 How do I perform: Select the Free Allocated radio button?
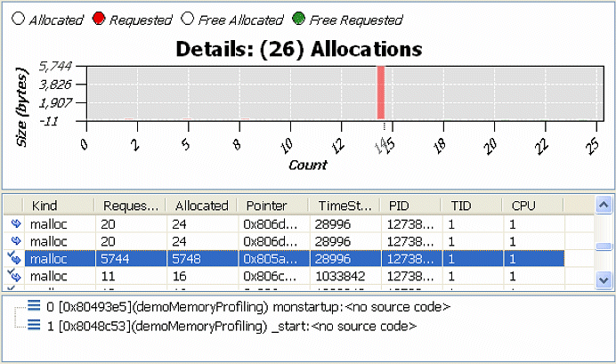coord(186,20)
